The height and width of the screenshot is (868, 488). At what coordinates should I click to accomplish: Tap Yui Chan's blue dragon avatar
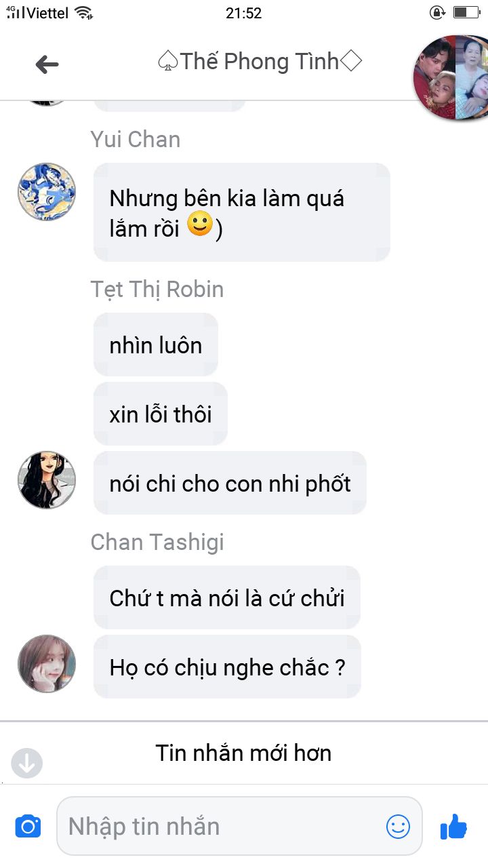coord(47,191)
